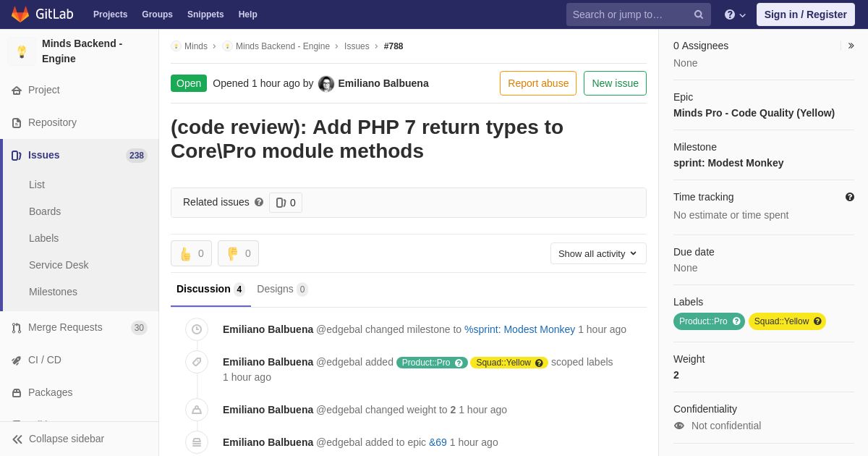Click the Squad::Yellow label help icon in sidebar
The height and width of the screenshot is (456, 868).
817,321
